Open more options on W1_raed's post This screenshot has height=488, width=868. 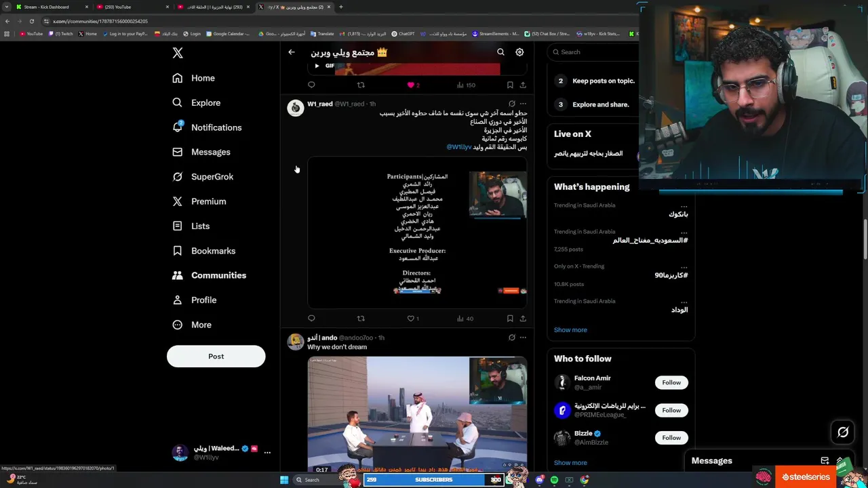pyautogui.click(x=523, y=104)
